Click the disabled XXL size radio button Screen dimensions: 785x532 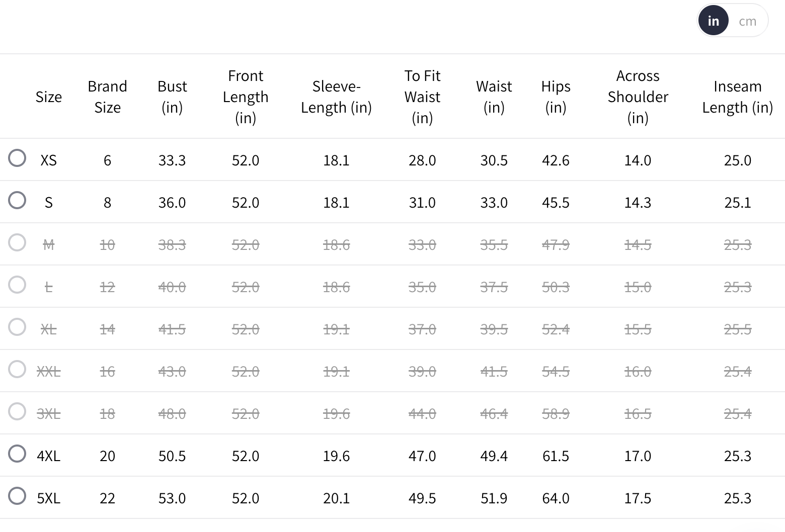17,369
